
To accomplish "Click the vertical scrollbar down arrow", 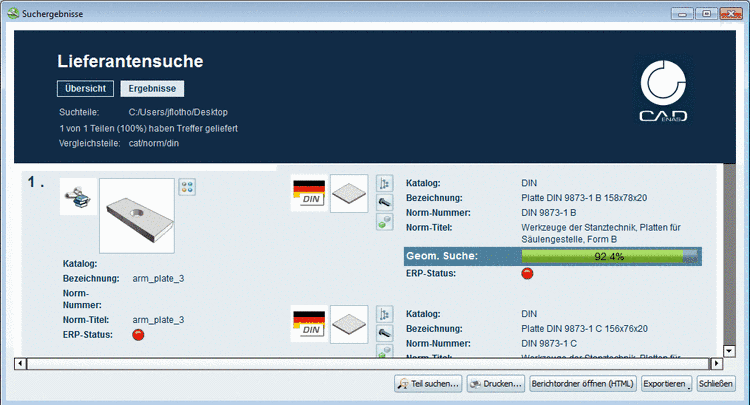I will click(729, 351).
